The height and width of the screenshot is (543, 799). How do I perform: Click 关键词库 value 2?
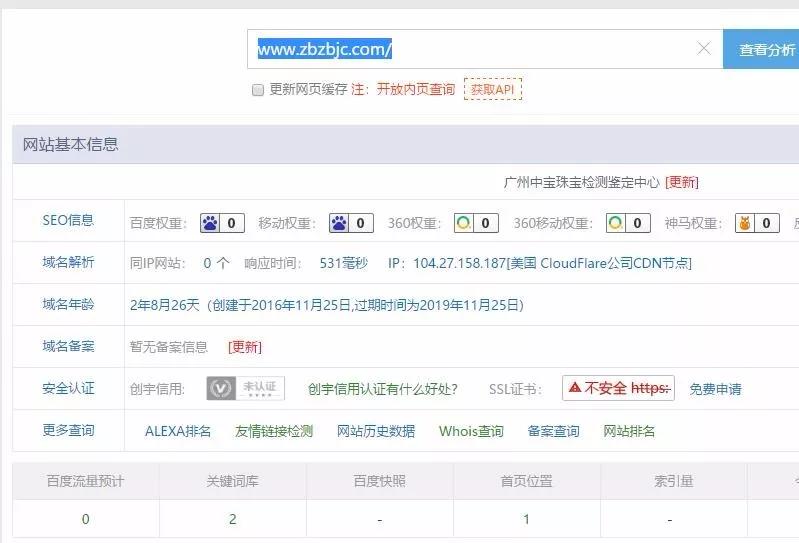pos(232,519)
